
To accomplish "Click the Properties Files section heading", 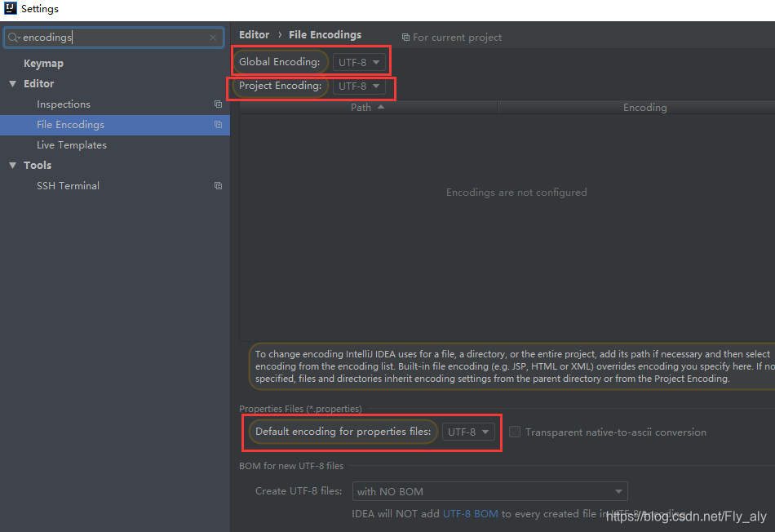I will tap(300, 409).
